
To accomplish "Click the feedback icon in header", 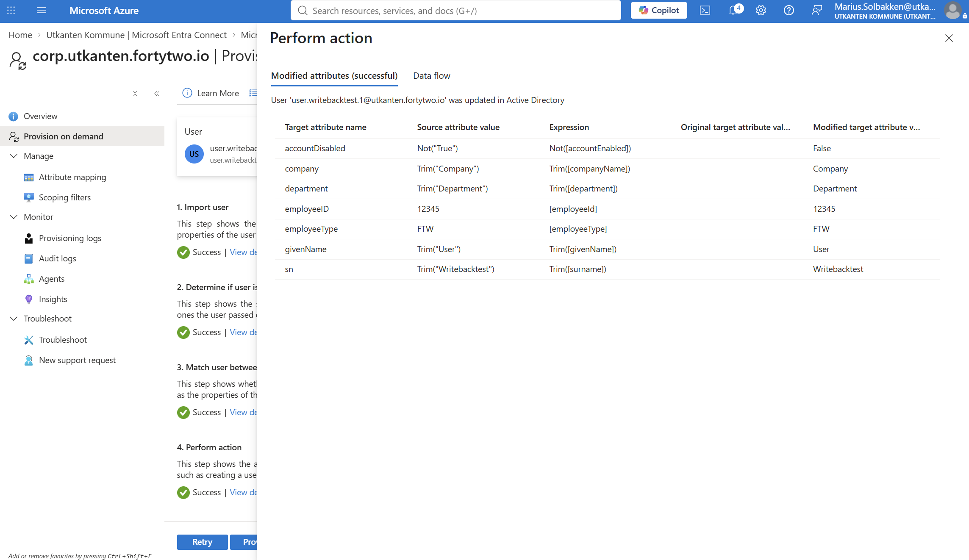I will pos(816,10).
